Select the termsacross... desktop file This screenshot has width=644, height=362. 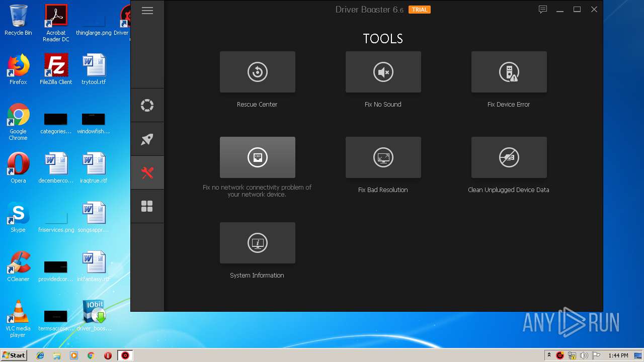click(56, 321)
